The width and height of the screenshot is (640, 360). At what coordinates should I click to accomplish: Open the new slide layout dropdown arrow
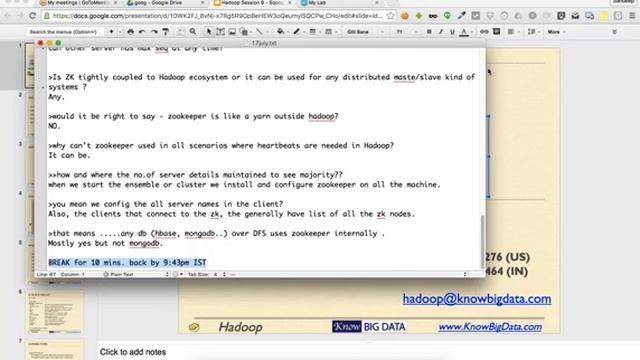120,32
